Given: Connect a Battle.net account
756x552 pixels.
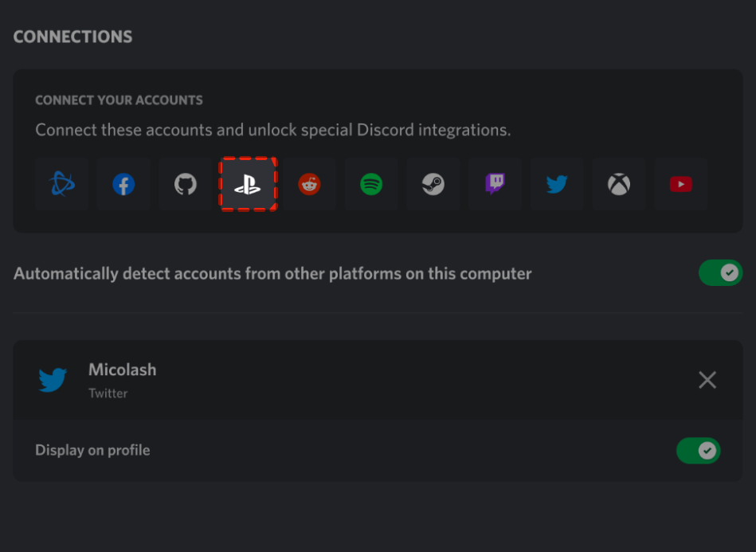Looking at the screenshot, I should pos(61,184).
